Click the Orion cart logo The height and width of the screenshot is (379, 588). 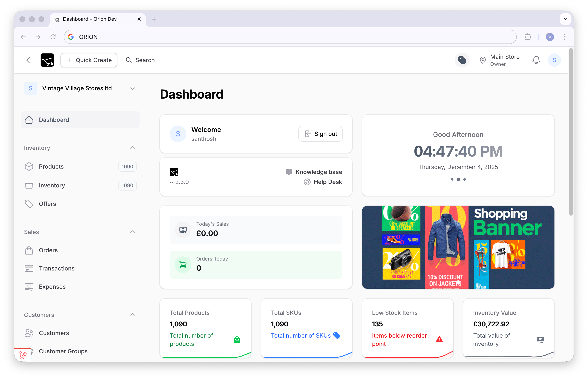[x=47, y=60]
